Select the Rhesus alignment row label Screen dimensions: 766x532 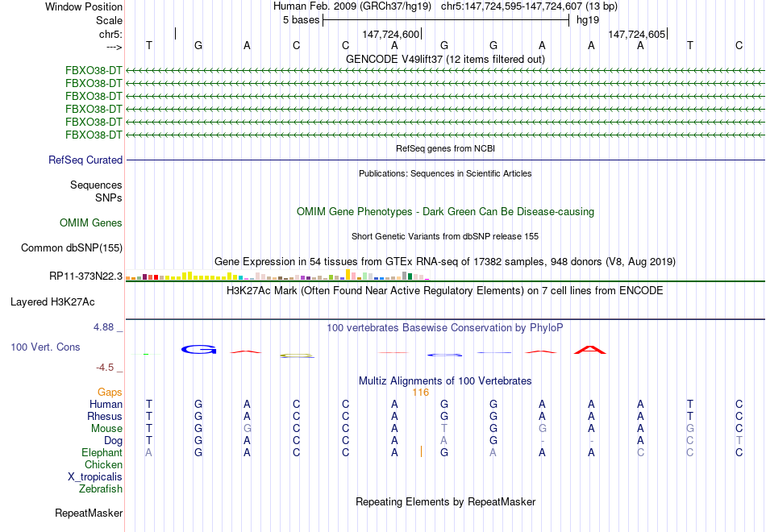pyautogui.click(x=105, y=416)
